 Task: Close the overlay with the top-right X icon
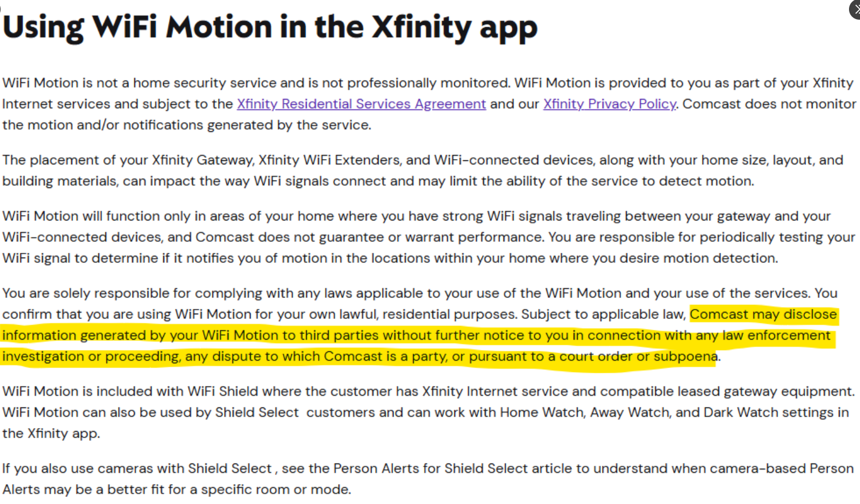click(x=855, y=10)
